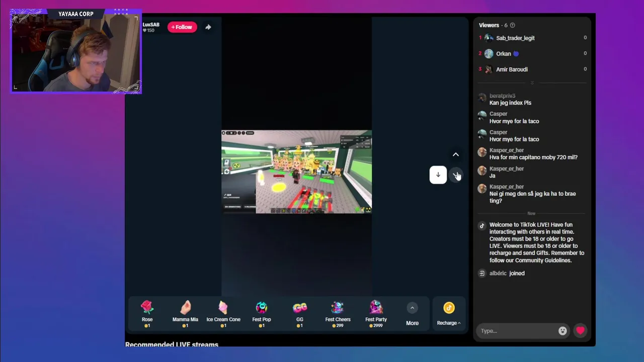Send a Rose gift
The image size is (644, 362).
147,314
